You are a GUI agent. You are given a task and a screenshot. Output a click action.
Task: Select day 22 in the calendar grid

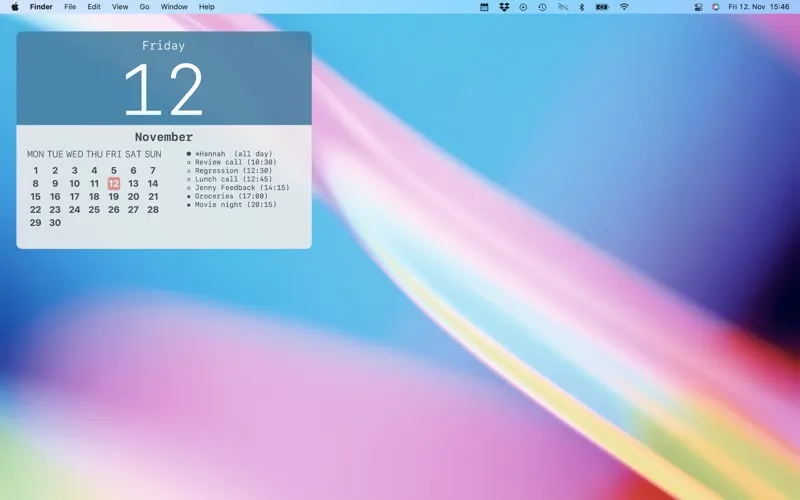(x=35, y=210)
